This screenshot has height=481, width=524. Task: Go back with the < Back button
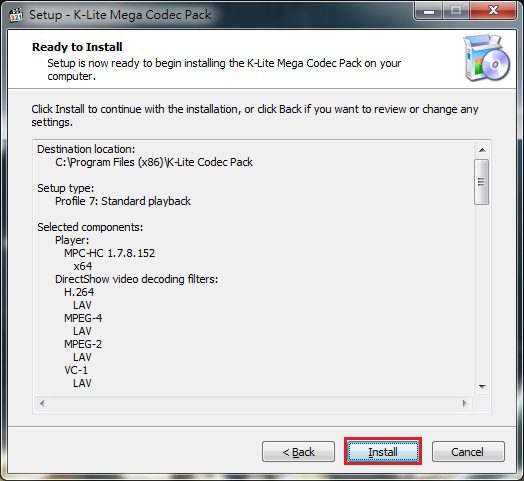click(298, 452)
